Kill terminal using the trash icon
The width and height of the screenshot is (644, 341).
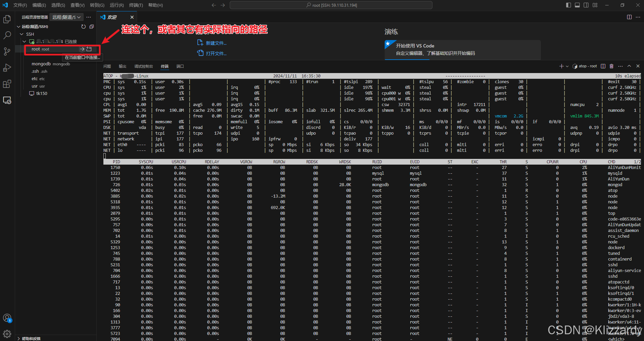click(x=612, y=66)
